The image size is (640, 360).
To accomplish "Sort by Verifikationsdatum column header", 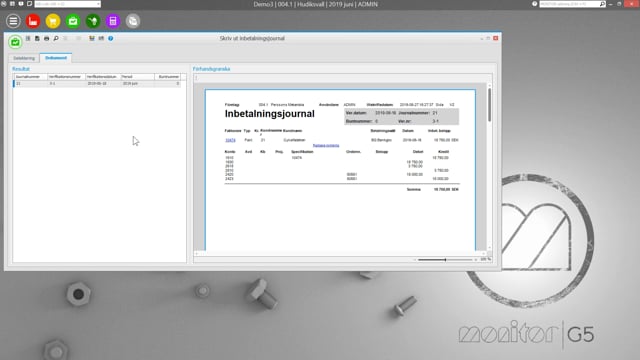I will pos(103,77).
